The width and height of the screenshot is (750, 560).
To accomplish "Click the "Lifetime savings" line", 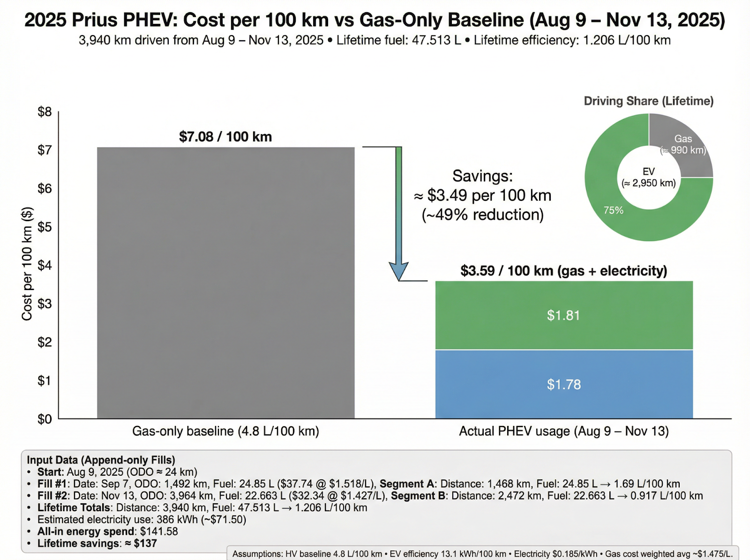I will click(97, 544).
